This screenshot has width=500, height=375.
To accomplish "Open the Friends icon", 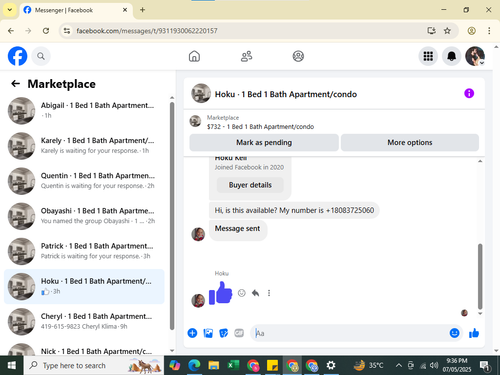I will 246,56.
